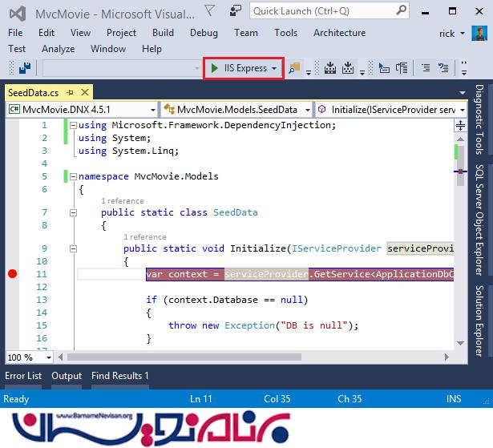Viewport: 493px width, 448px height.
Task: Click the uncomment selected lines icon
Action: 443,68
